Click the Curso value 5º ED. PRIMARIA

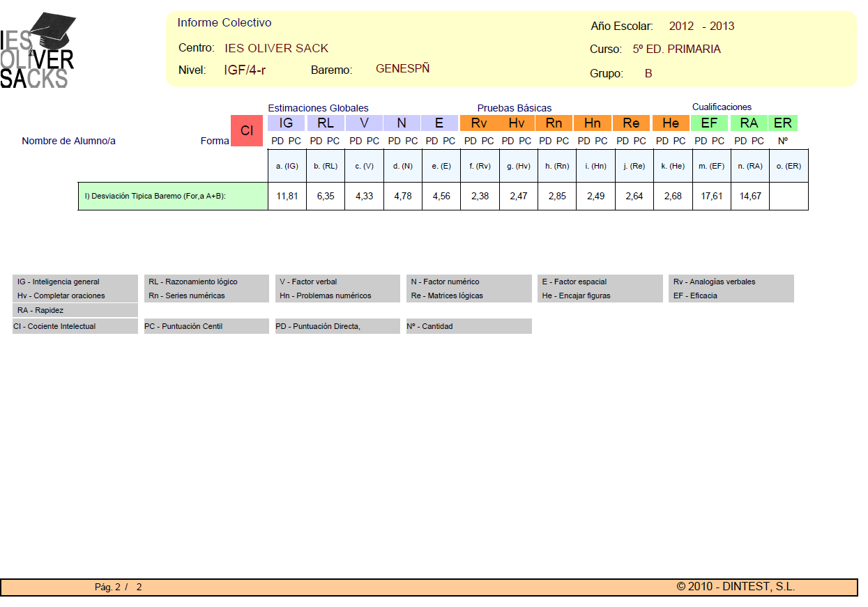(x=676, y=49)
